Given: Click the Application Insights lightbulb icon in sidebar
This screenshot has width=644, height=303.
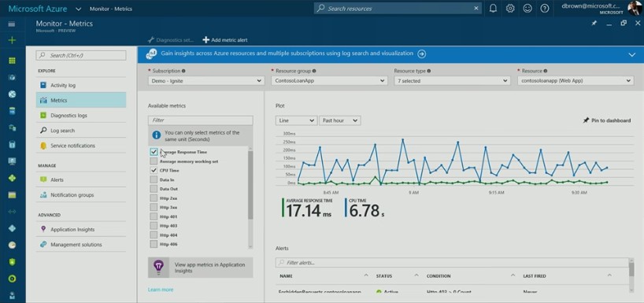Looking at the screenshot, I should point(43,229).
